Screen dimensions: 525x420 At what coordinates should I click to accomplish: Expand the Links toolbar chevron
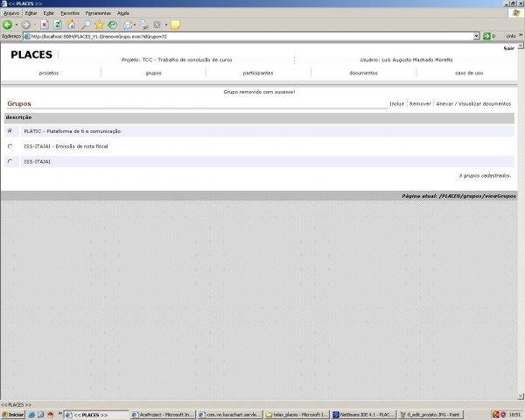tap(521, 35)
